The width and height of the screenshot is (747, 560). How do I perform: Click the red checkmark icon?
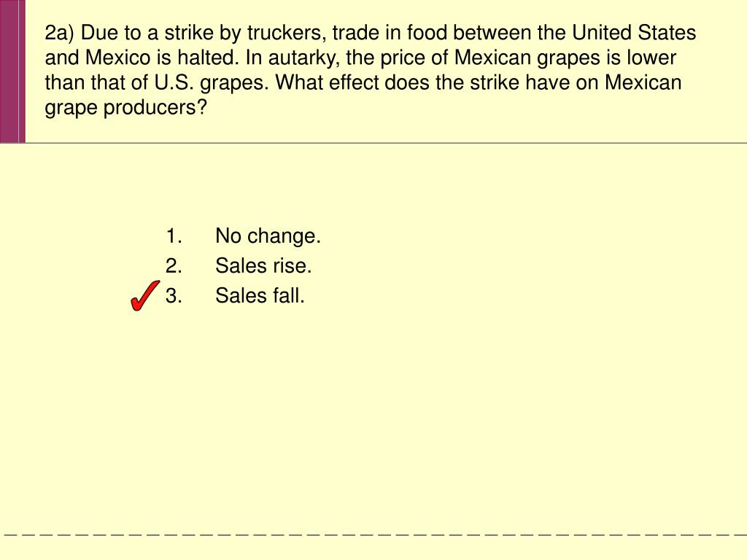pos(144,296)
